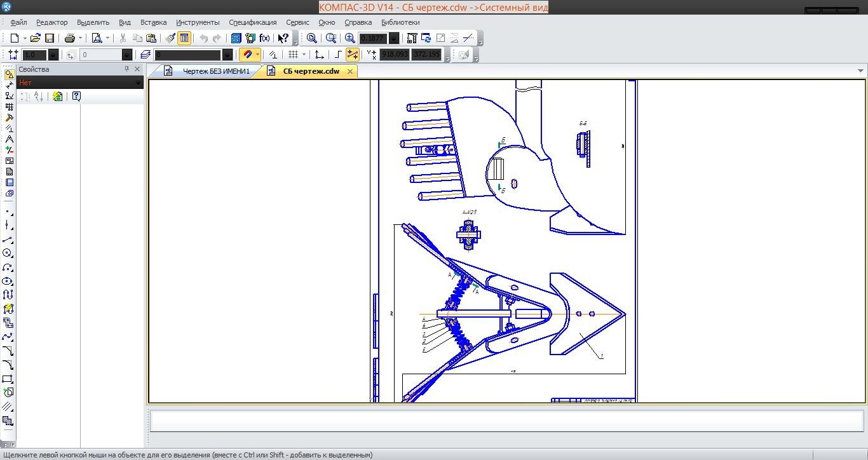
Task: Toggle the snap magnet button
Action: [247, 55]
